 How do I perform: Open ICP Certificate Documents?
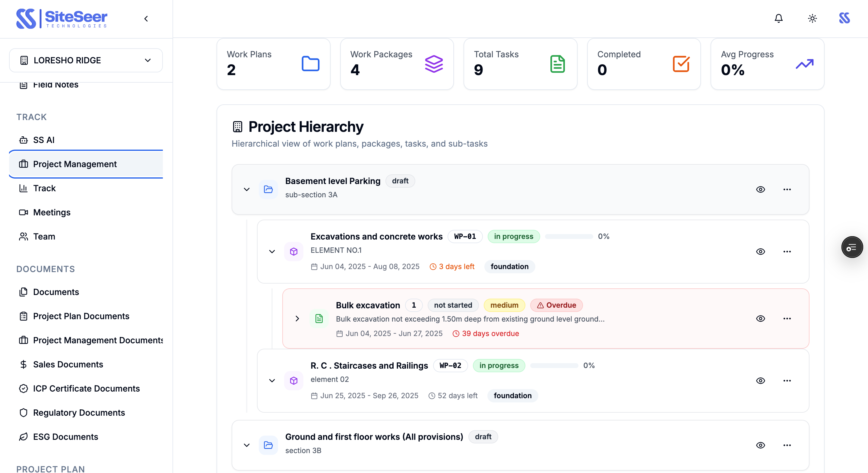pos(86,388)
